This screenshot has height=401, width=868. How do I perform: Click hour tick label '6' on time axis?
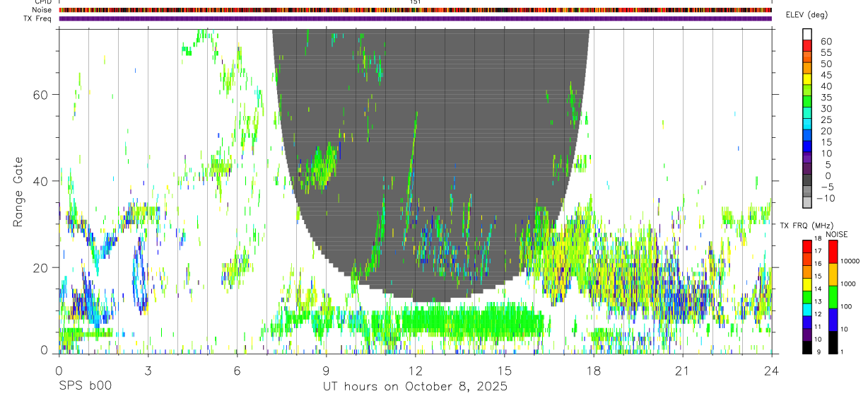pyautogui.click(x=237, y=370)
